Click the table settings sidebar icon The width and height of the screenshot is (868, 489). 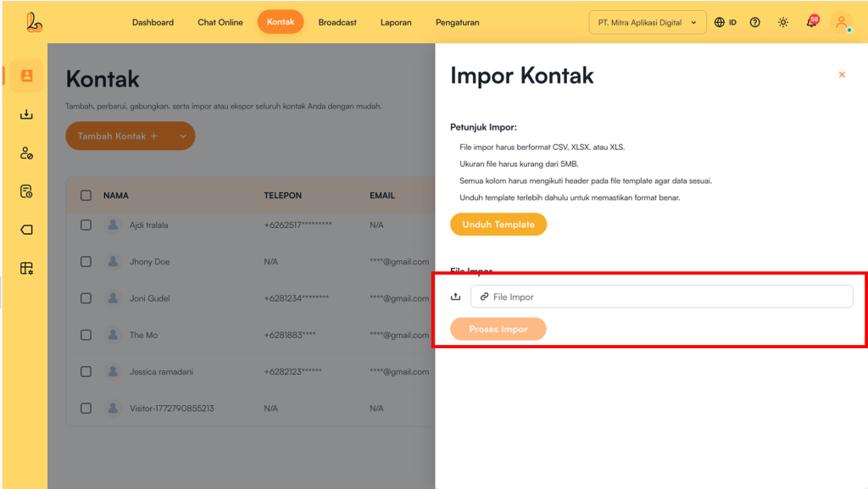click(26, 269)
